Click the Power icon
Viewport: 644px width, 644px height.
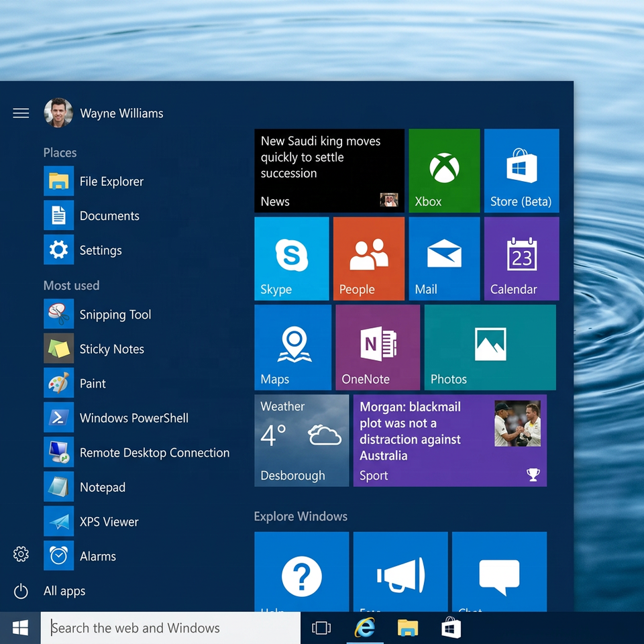(x=21, y=592)
